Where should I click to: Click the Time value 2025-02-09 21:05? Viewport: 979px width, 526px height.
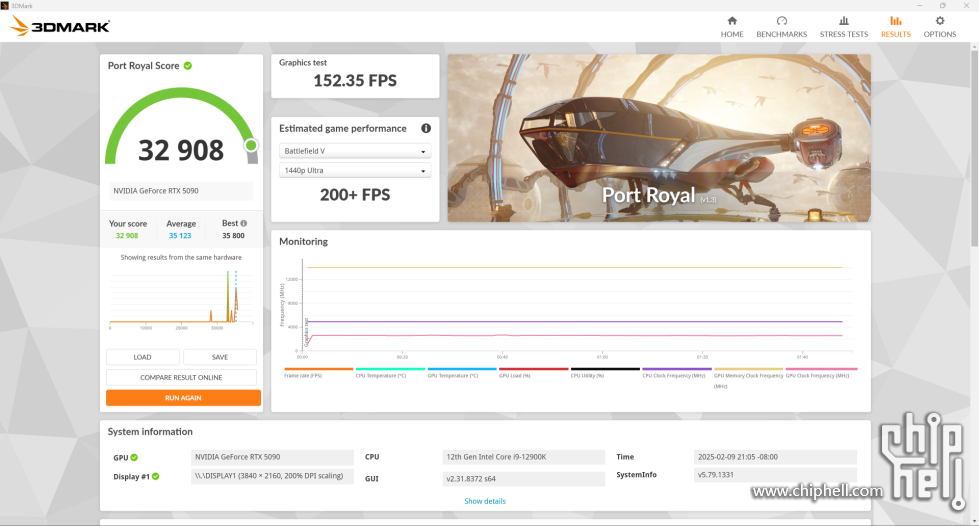[775, 457]
